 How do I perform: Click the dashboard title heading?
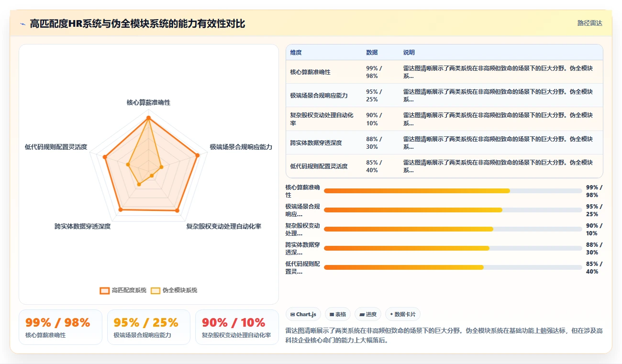tap(137, 23)
